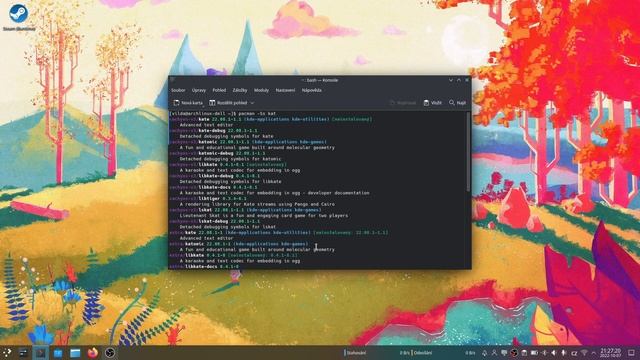640x360 pixels.
Task: Open the Úpravy menu
Action: click(199, 90)
